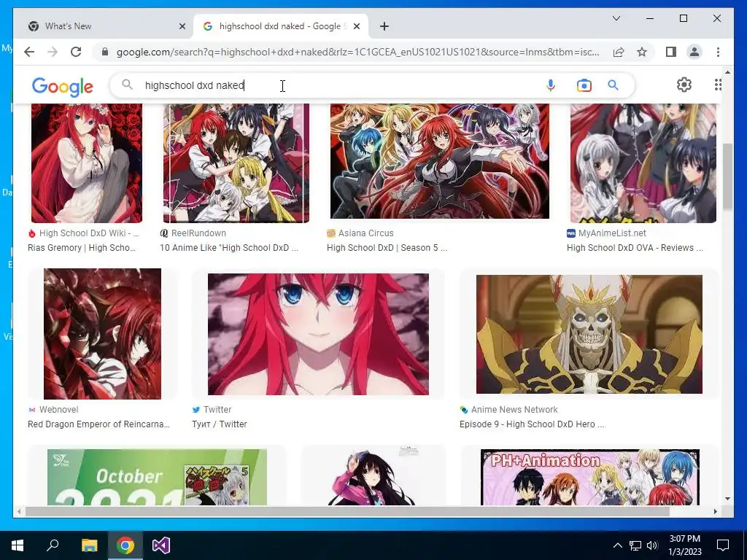Open the notification center
The height and width of the screenshot is (560, 747).
[723, 545]
